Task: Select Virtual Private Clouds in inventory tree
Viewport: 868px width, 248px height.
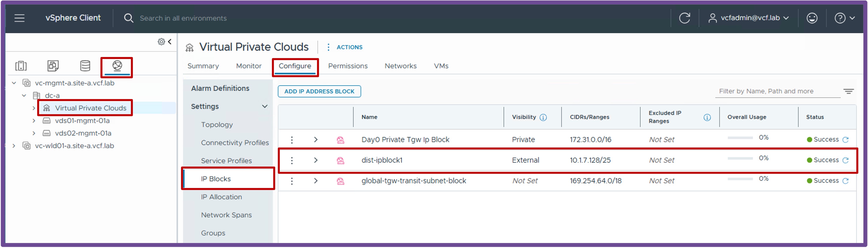Action: coord(91,108)
